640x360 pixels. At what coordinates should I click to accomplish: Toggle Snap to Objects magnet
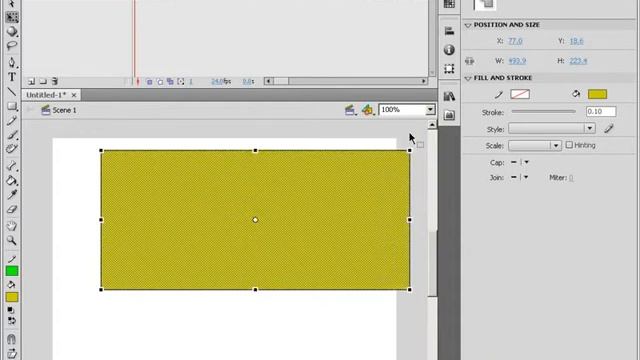11,339
